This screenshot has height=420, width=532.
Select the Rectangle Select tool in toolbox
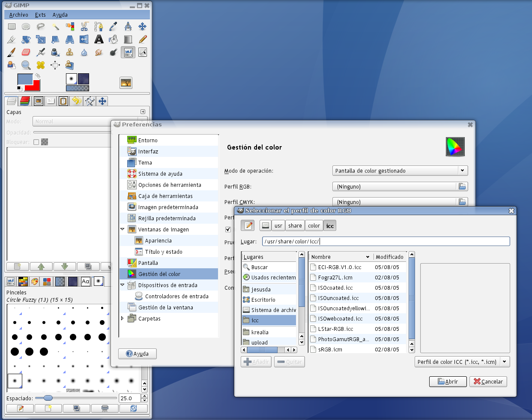pos(12,27)
